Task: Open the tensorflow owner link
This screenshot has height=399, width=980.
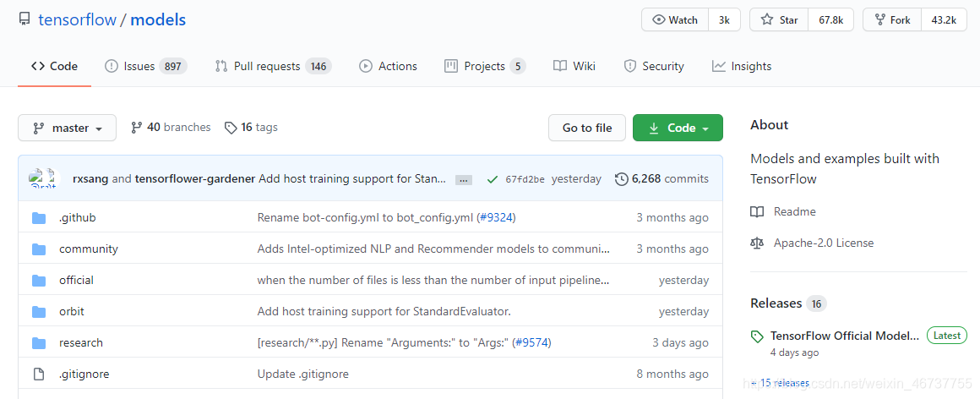Action: click(78, 20)
